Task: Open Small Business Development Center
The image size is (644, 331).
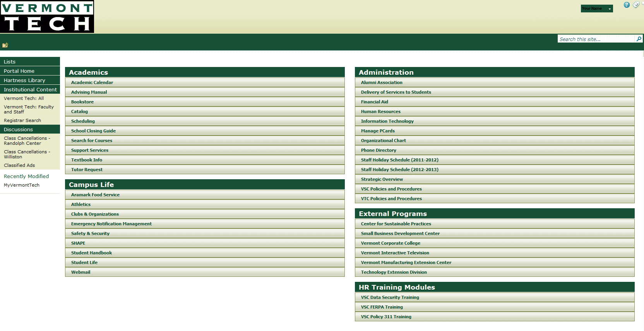Action: coord(495,233)
